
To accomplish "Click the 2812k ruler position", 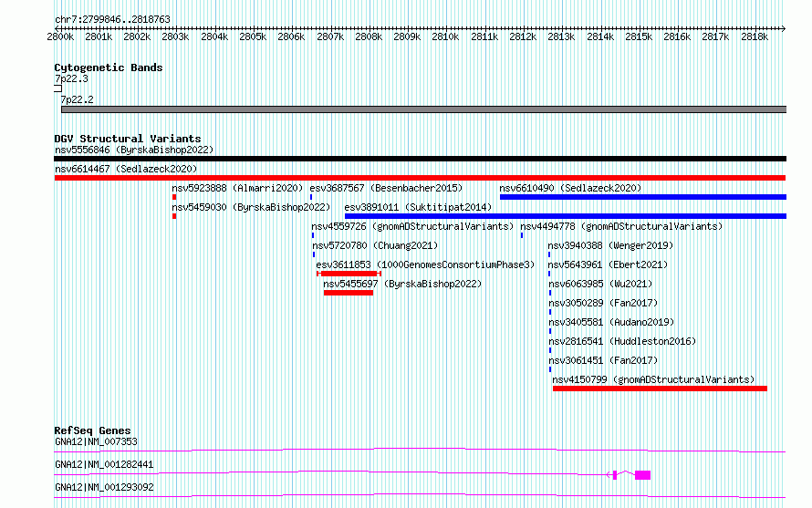I will click(523, 36).
